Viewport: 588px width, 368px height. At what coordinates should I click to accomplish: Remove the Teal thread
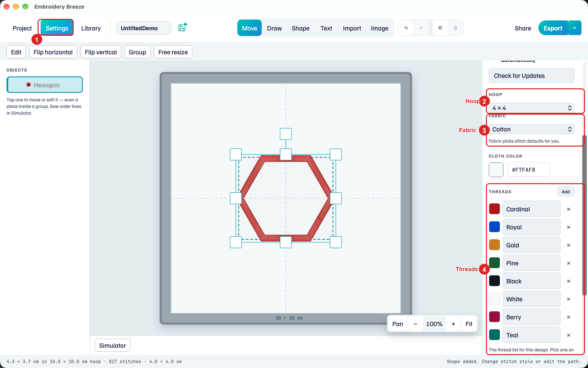coord(569,335)
